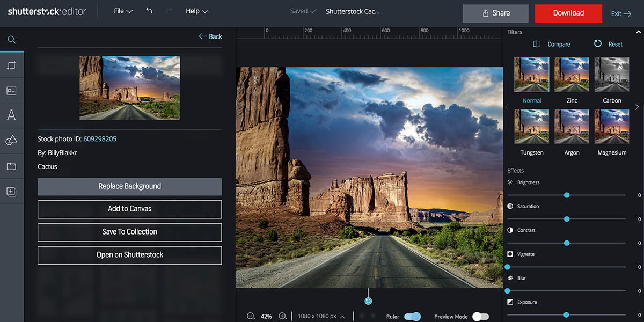
Task: Open the folder panel in sidebar
Action: click(12, 166)
